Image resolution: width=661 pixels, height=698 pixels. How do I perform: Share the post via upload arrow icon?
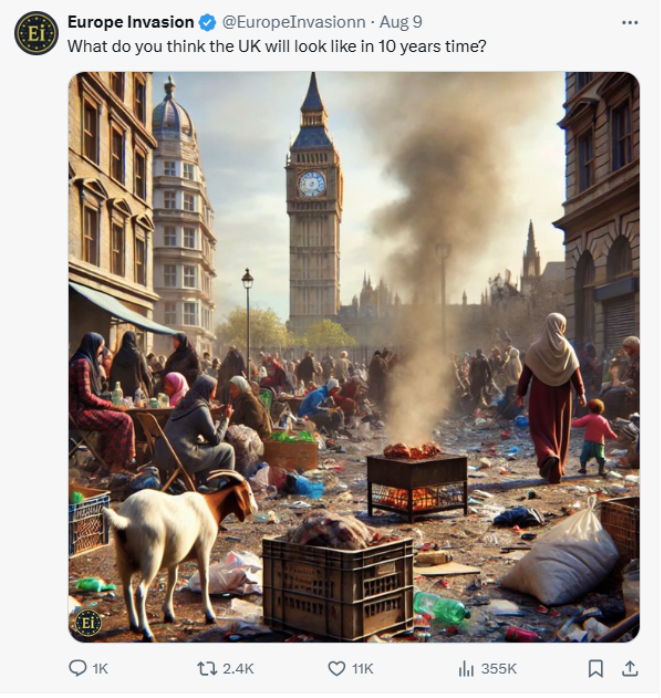pyautogui.click(x=630, y=668)
